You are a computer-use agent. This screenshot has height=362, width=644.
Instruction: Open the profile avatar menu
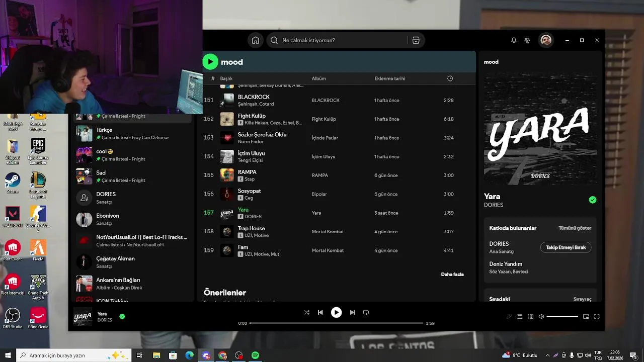tap(546, 40)
